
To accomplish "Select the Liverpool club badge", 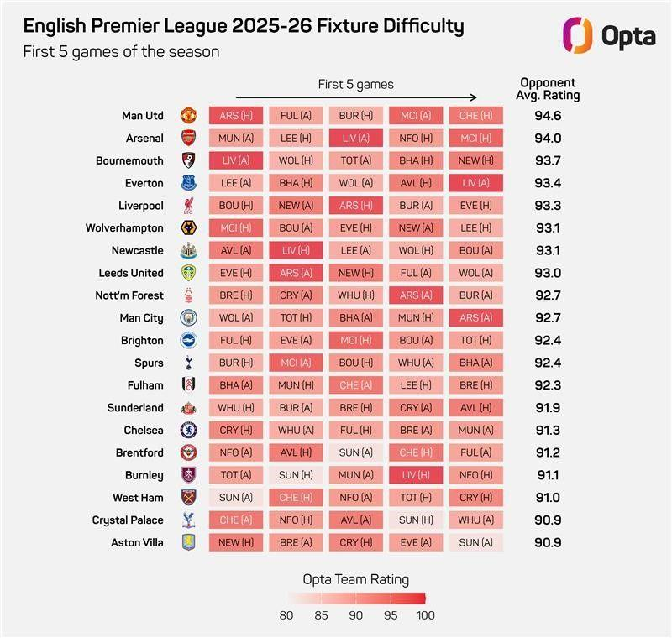I will coord(188,206).
